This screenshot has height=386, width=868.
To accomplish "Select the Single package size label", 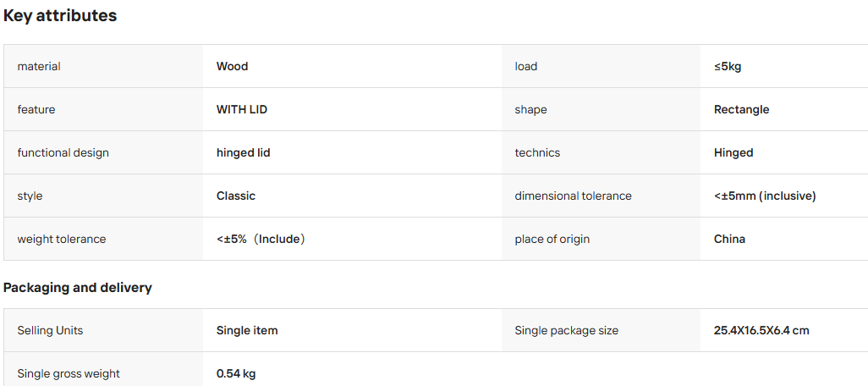I will (566, 331).
